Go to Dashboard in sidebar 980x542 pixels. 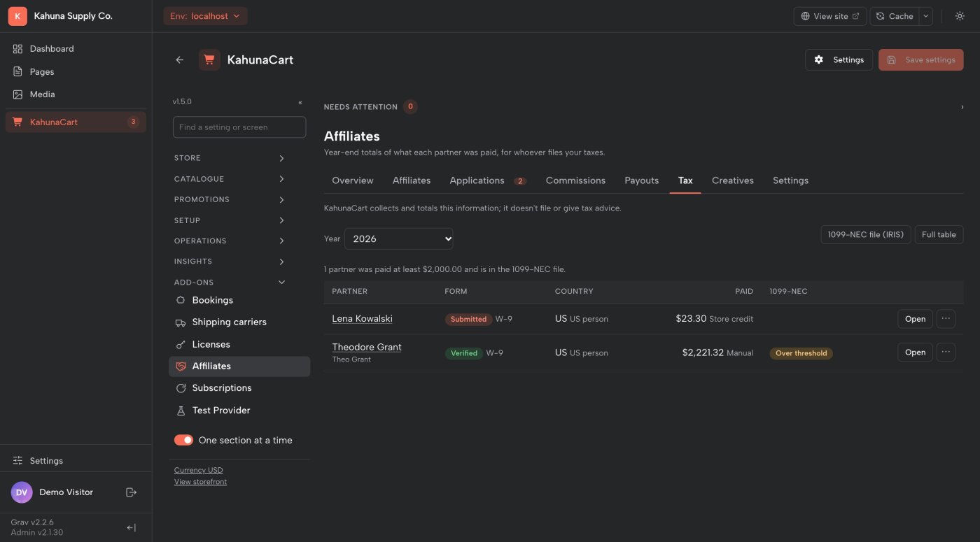76,49
